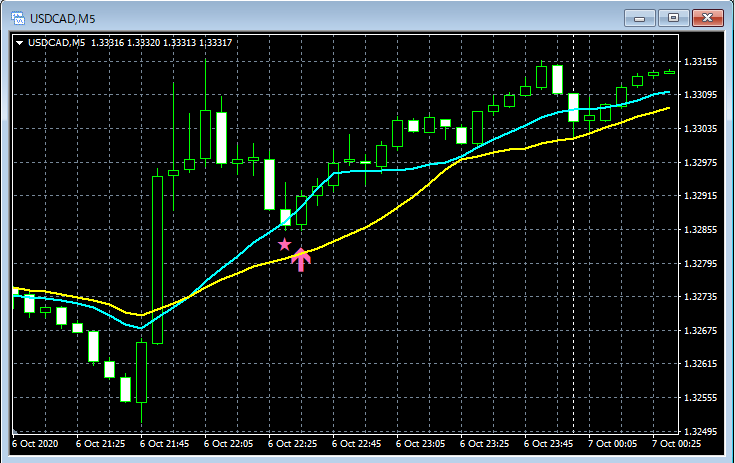Click the 6 Oct 23:05 time label
This screenshot has height=463, width=735.
pyautogui.click(x=420, y=443)
